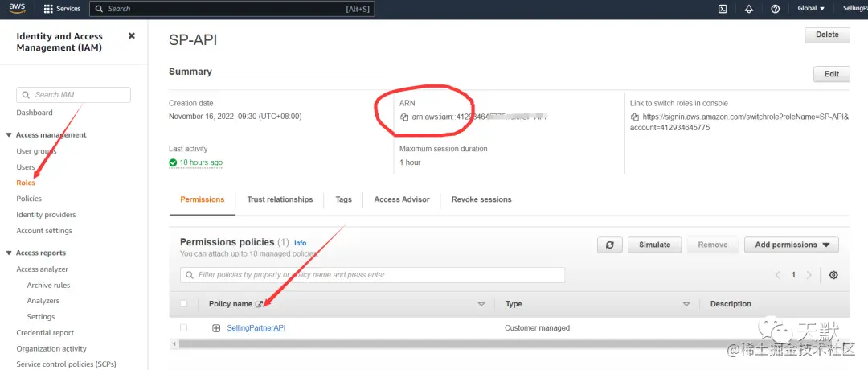This screenshot has height=370, width=868.
Task: Open the Global region dropdown
Action: click(x=811, y=9)
